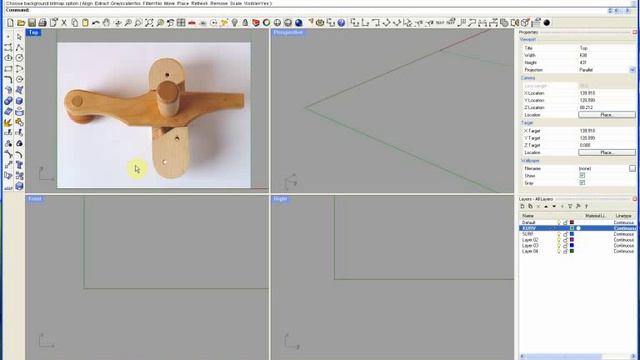
Task: Save the model with the floppy icon
Action: click(31, 23)
